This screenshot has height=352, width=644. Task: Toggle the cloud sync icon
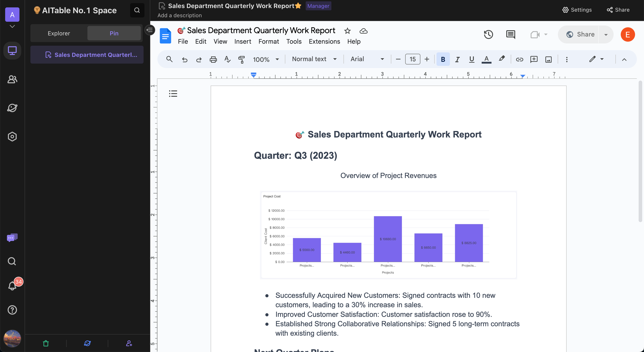363,30
